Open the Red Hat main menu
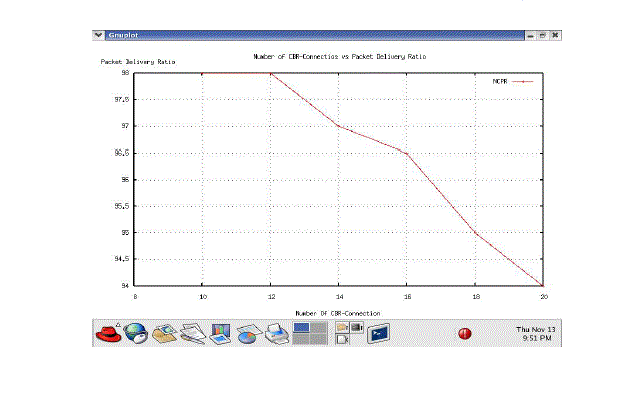617x407 pixels. pyautogui.click(x=107, y=334)
